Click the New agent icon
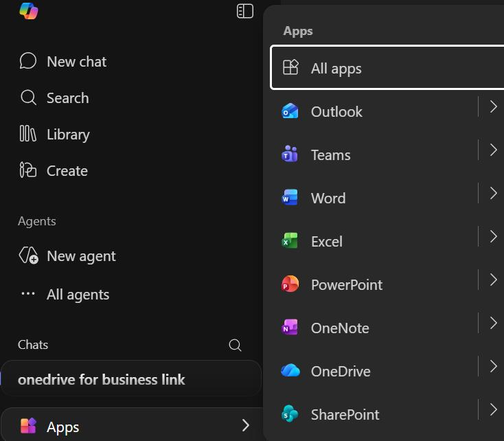The width and height of the screenshot is (504, 441). coord(28,256)
